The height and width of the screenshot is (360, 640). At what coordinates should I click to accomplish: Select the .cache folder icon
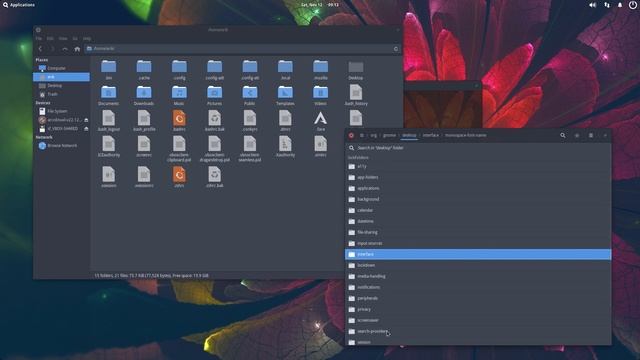144,67
